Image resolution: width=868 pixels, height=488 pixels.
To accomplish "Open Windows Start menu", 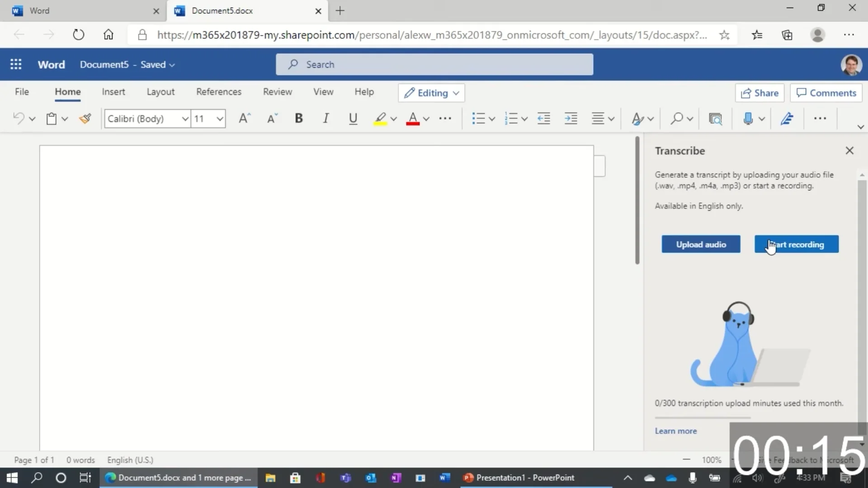I will 12,478.
